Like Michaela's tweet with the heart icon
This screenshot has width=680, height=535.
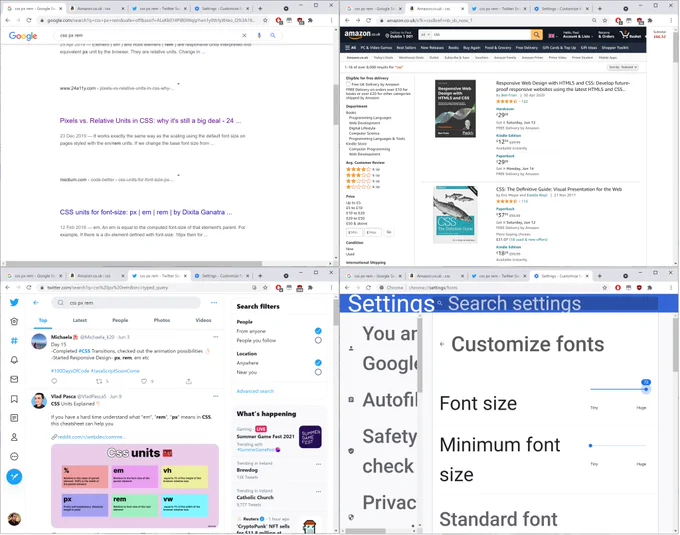click(x=144, y=381)
